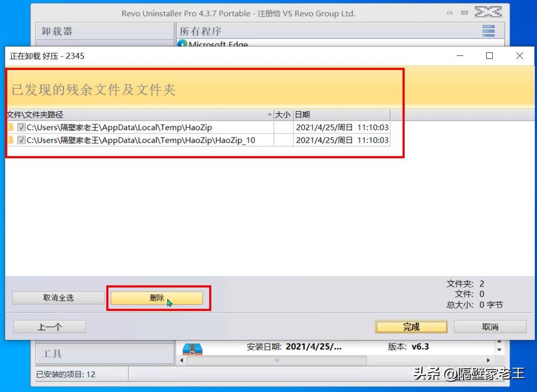The height and width of the screenshot is (392, 537).
Task: Click the HaoZip archive icon at the bottom
Action: (193, 348)
